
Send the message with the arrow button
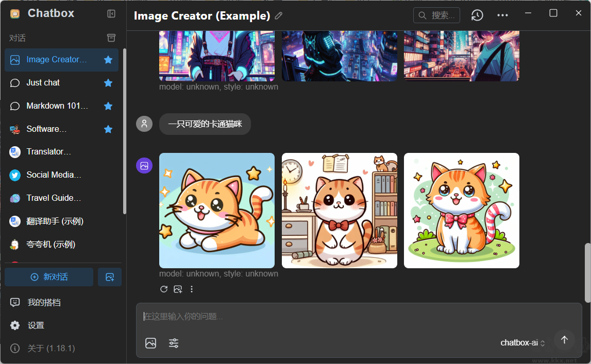click(564, 340)
